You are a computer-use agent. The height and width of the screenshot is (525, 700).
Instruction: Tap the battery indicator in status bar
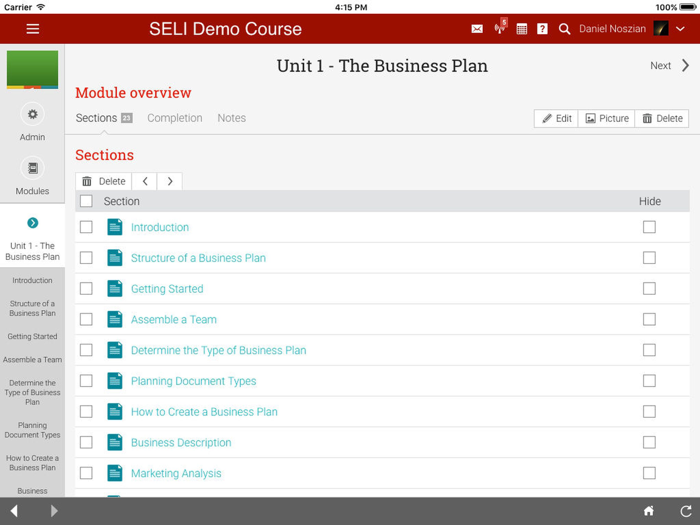688,7
